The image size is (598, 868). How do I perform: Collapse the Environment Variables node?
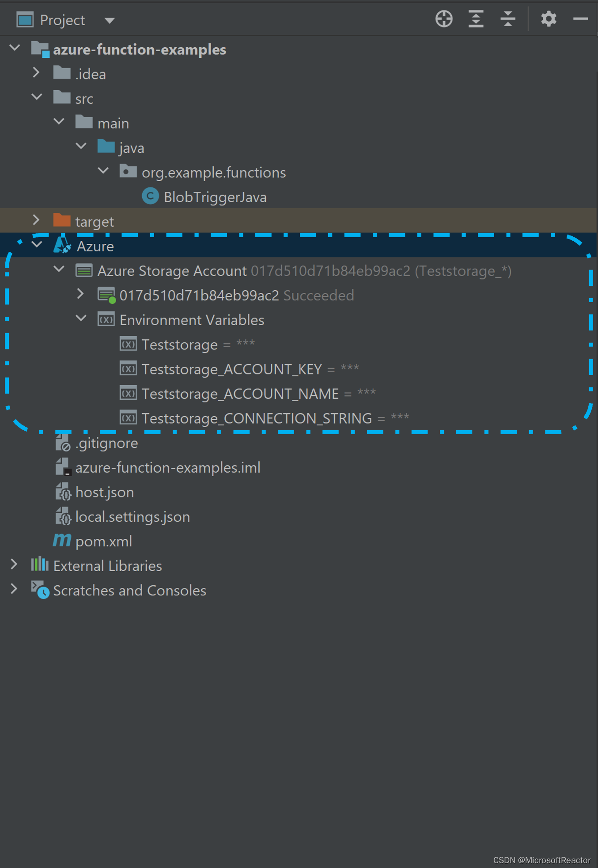(x=81, y=318)
